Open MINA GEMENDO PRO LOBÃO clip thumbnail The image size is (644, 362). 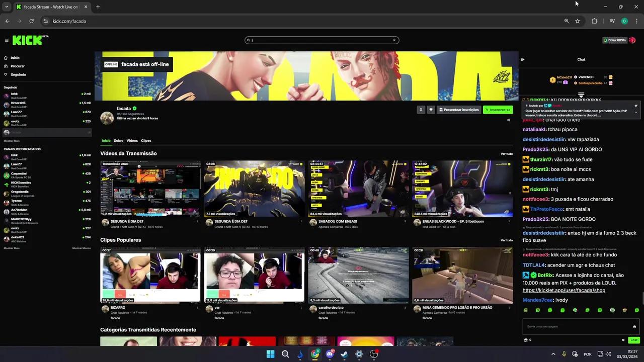pos(462,275)
